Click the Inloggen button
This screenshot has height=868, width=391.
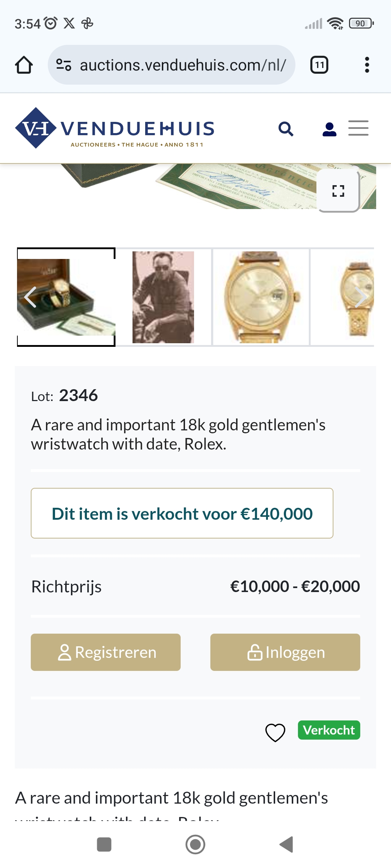(285, 652)
